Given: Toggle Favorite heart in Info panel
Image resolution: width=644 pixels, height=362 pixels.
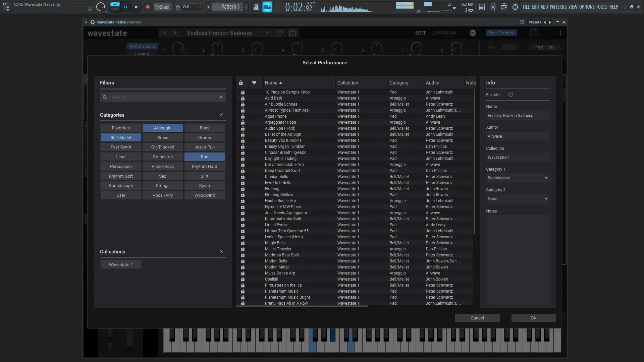Looking at the screenshot, I should pos(511,95).
